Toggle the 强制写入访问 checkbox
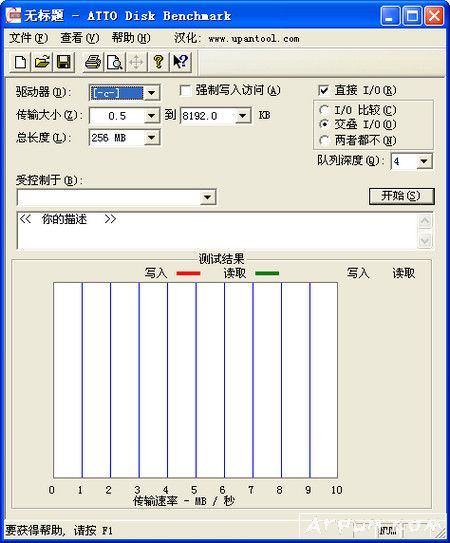The image size is (450, 543). tap(185, 91)
